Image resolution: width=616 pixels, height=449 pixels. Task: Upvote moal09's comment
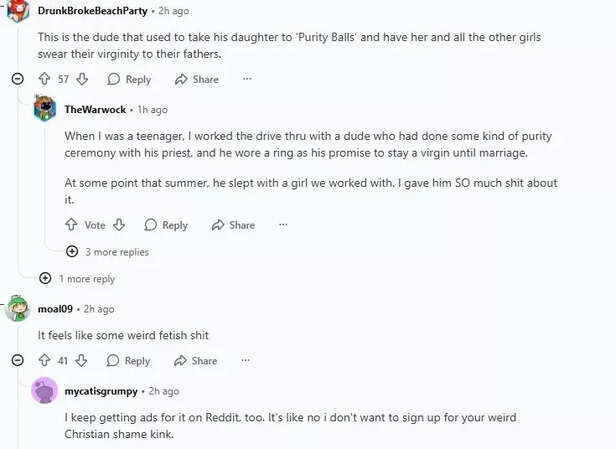click(44, 360)
